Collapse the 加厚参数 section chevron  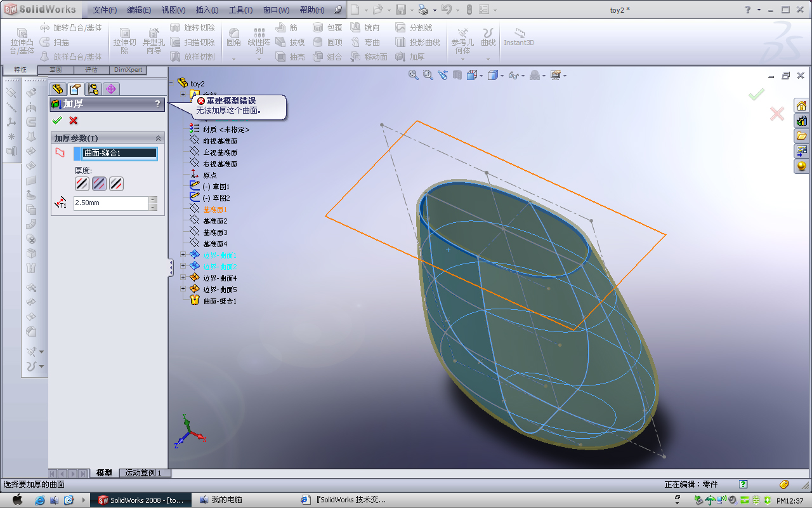(158, 138)
